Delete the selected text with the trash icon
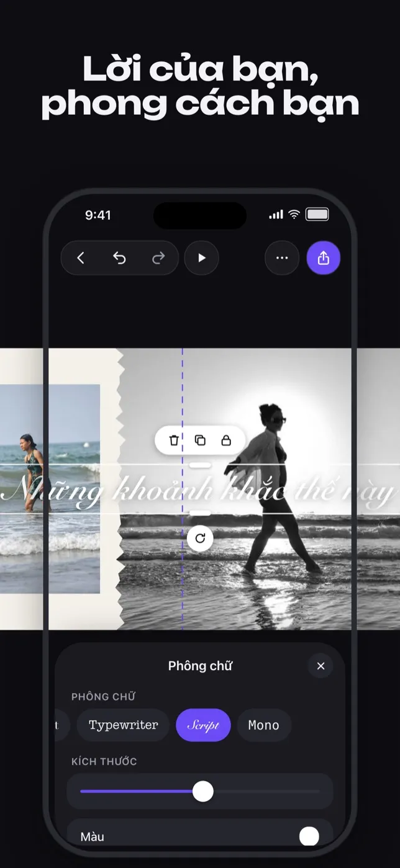Image resolution: width=400 pixels, height=868 pixels. pyautogui.click(x=174, y=440)
